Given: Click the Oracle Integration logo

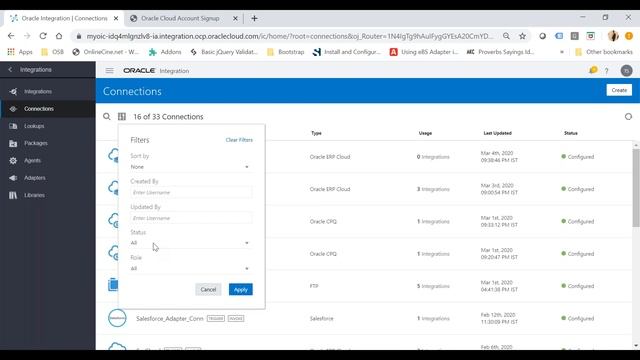Looking at the screenshot, I should (156, 71).
